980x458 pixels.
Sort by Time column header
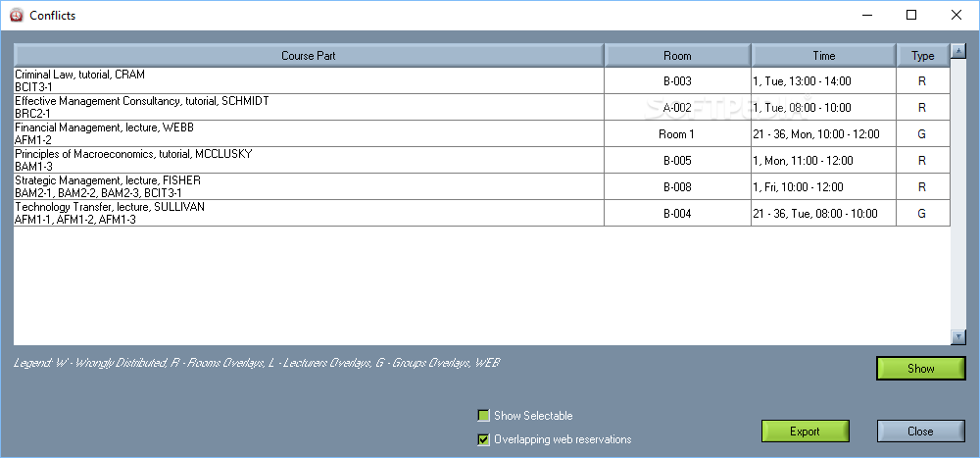(x=824, y=55)
